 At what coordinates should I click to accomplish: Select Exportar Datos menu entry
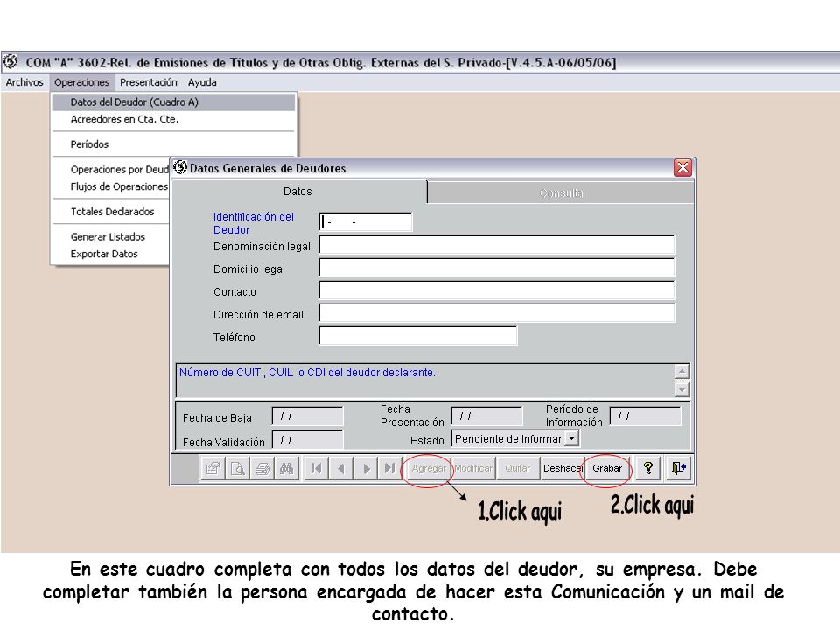click(111, 254)
